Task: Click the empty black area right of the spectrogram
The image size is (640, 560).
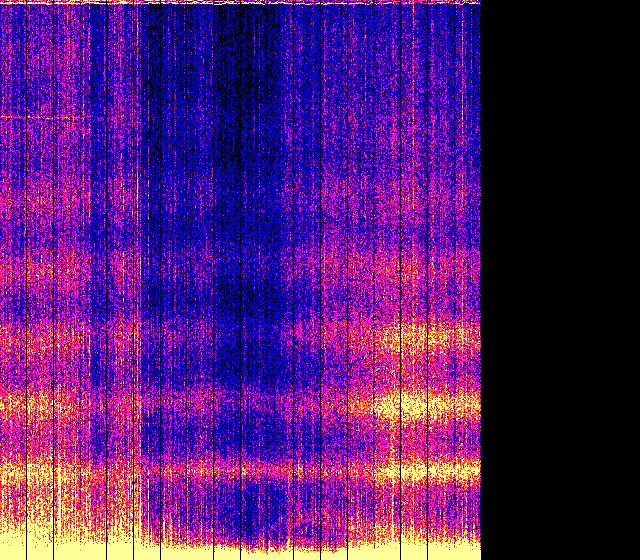Action: click(x=560, y=280)
